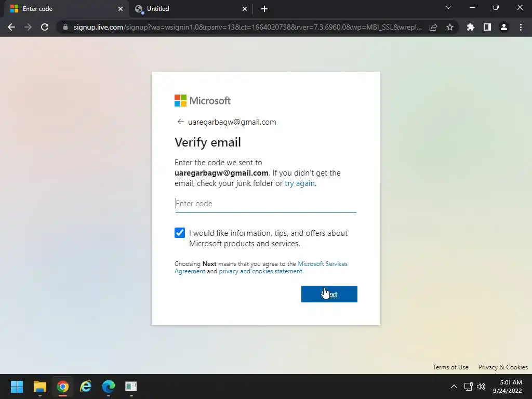Image resolution: width=532 pixels, height=399 pixels.
Task: Bookmark this page with the star icon
Action: (x=450, y=27)
